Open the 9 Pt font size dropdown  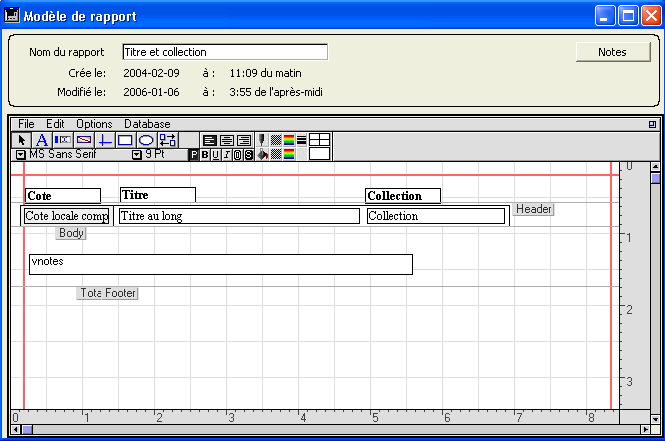point(137,155)
